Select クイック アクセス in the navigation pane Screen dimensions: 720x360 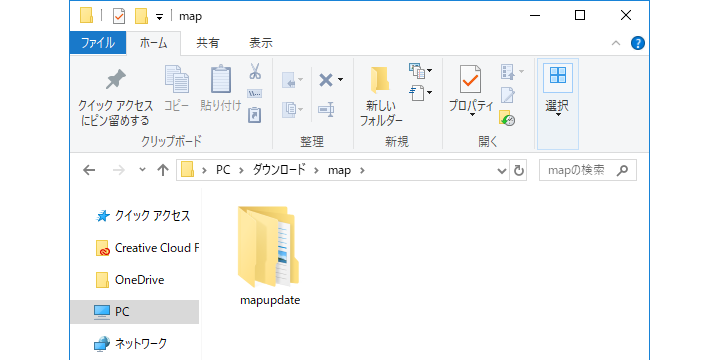click(143, 216)
